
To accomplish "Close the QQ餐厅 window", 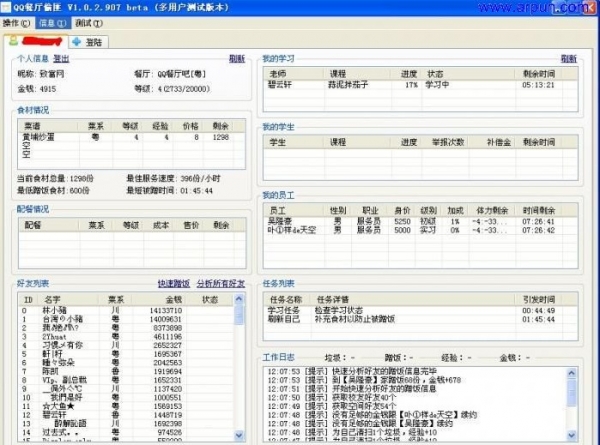I will pos(590,8).
